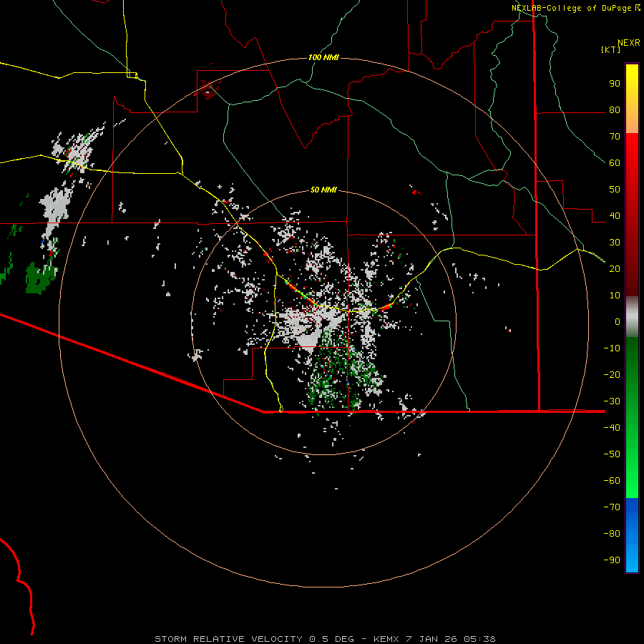644x644 pixels.
Task: Click the 70 value on the velocity scale
Action: point(615,137)
